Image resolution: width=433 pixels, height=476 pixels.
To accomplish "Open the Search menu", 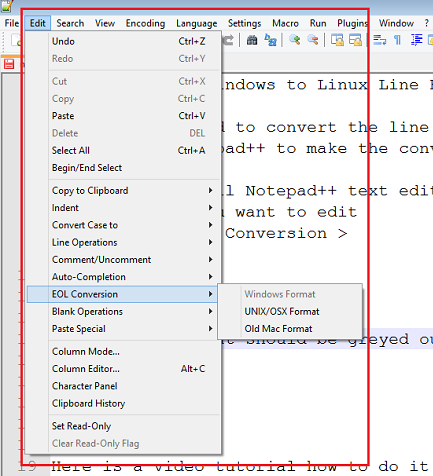I will [70, 23].
